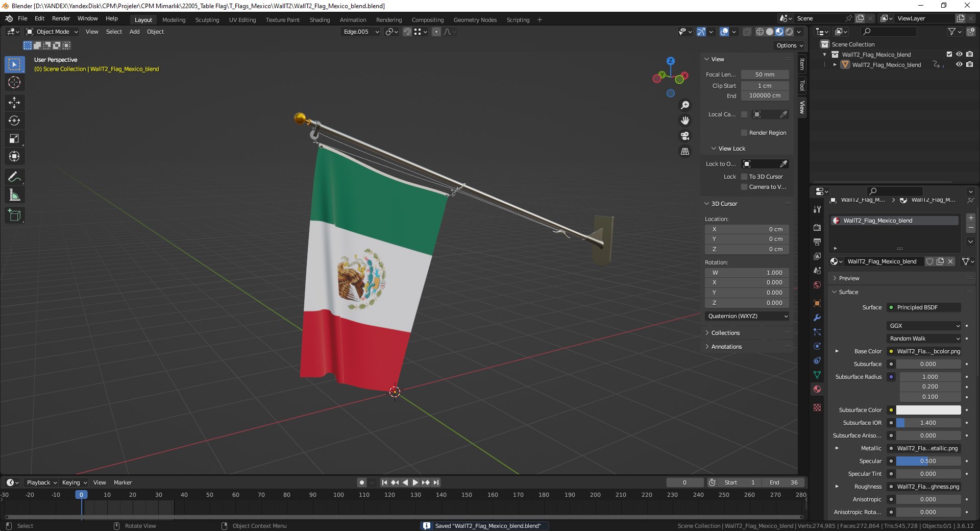Open Edge.005 transform orientation dropdown

(361, 32)
